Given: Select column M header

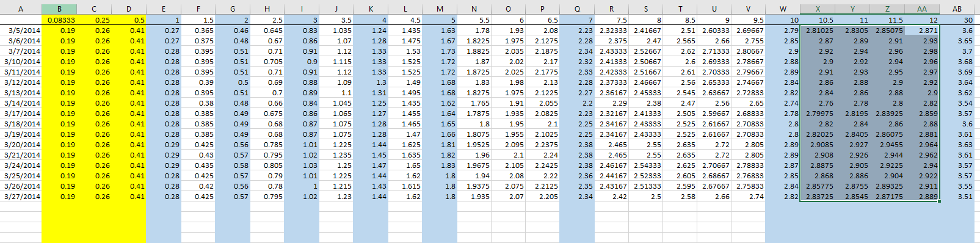Looking at the screenshot, I should (440, 9).
